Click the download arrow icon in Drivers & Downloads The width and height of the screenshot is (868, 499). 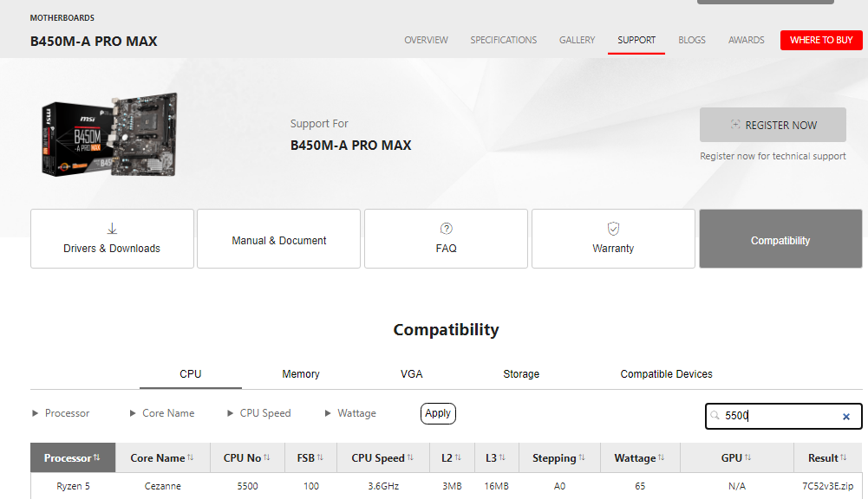click(112, 229)
